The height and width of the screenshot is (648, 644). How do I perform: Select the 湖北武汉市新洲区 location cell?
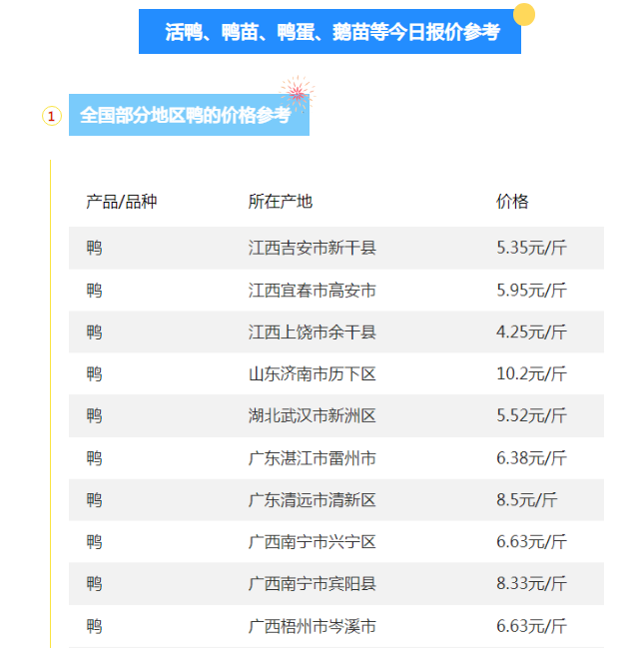pyautogui.click(x=312, y=416)
